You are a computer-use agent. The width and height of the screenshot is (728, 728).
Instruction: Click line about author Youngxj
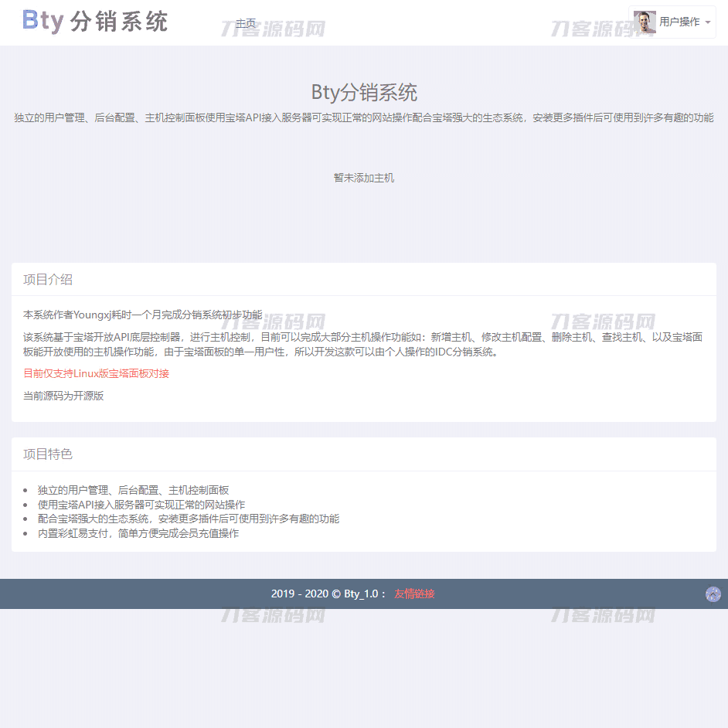[x=142, y=315]
